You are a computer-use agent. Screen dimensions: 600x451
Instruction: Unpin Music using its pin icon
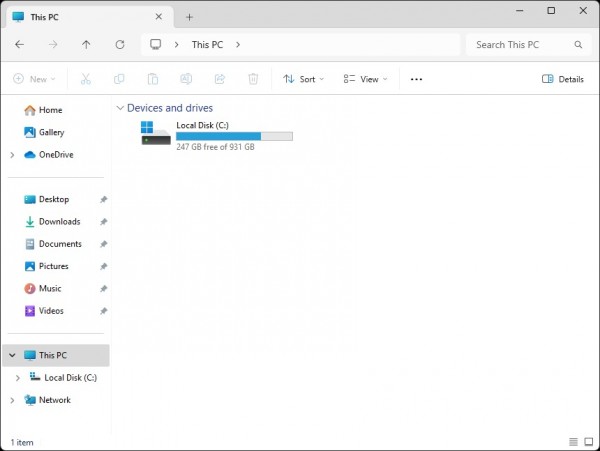[103, 288]
